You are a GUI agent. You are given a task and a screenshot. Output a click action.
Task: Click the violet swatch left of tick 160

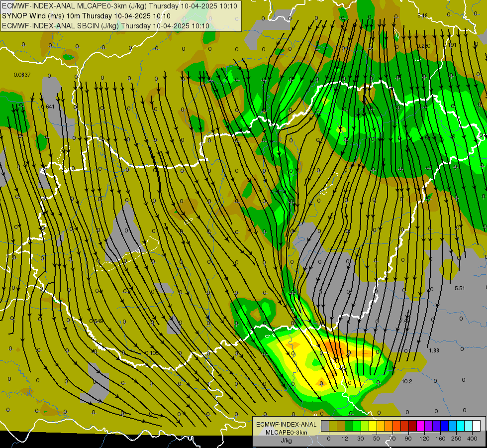437,426
